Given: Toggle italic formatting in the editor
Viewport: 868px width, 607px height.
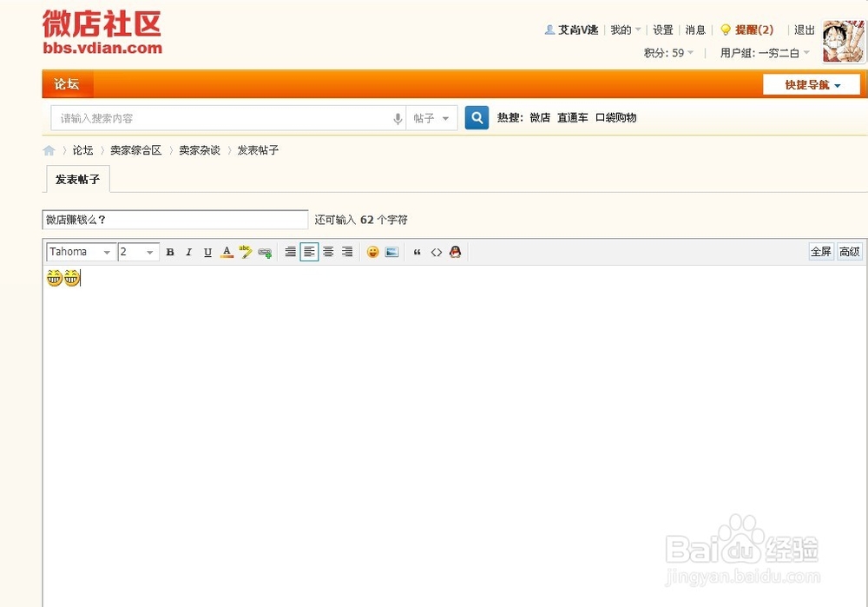Looking at the screenshot, I should coord(188,252).
